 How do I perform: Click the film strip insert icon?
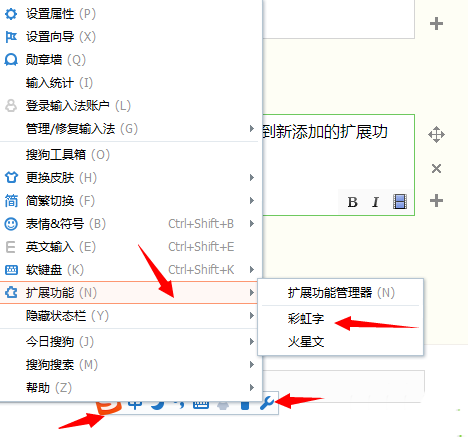(400, 202)
